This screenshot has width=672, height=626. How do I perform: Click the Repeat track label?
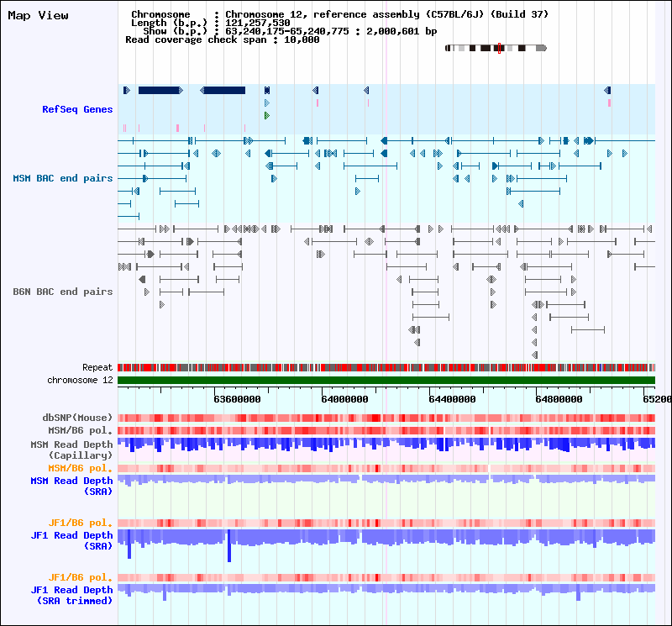coord(97,367)
